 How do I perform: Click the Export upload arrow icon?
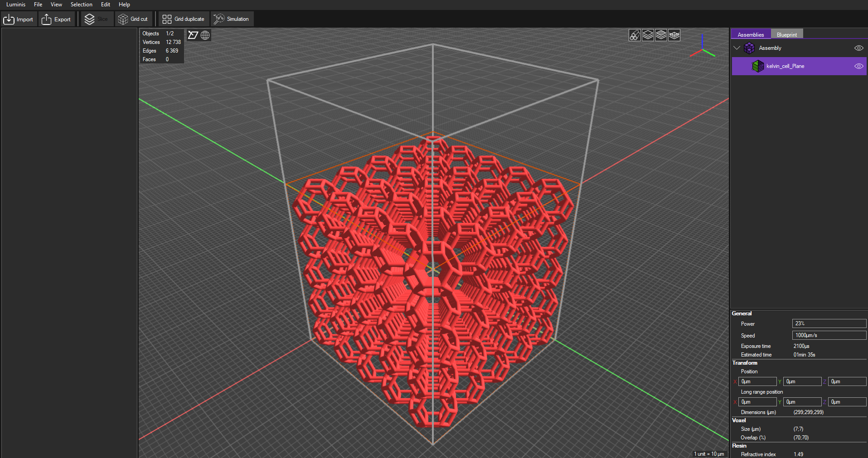click(46, 19)
